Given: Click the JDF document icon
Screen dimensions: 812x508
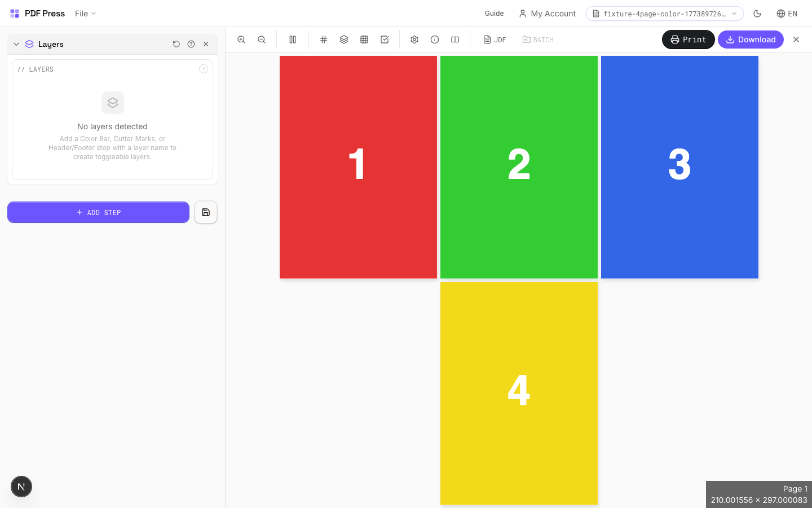Looking at the screenshot, I should (495, 40).
